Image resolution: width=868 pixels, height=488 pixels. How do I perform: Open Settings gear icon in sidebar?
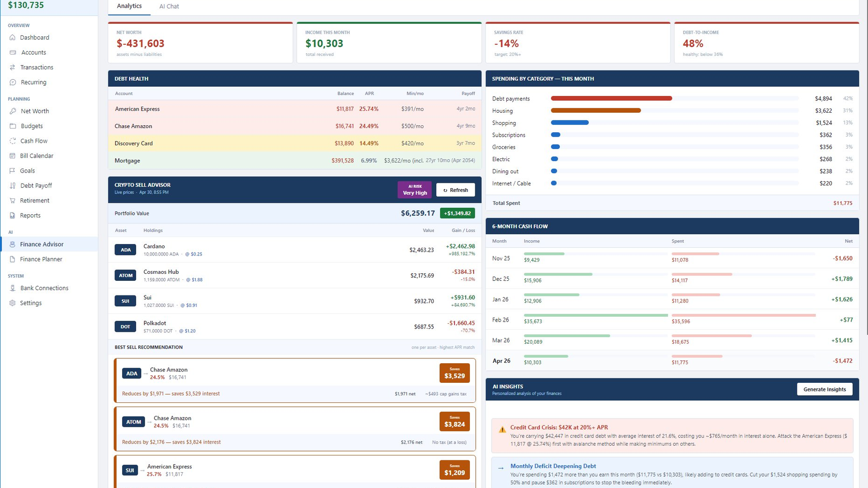click(12, 303)
